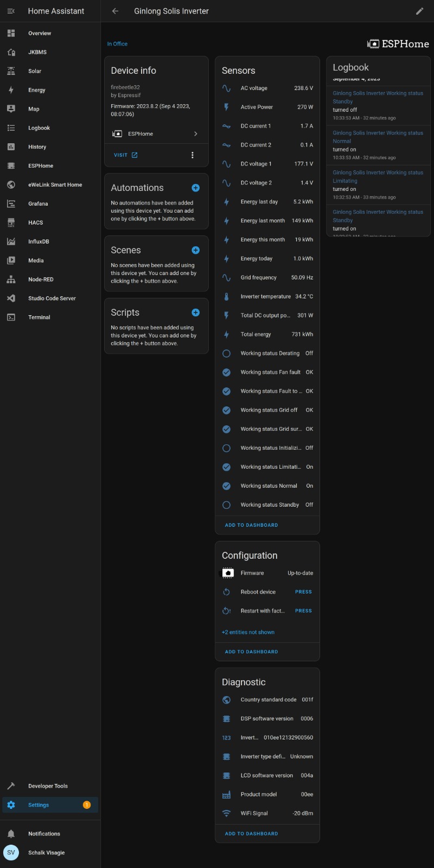
Task: Show the +2 entities not shown
Action: pyautogui.click(x=248, y=633)
